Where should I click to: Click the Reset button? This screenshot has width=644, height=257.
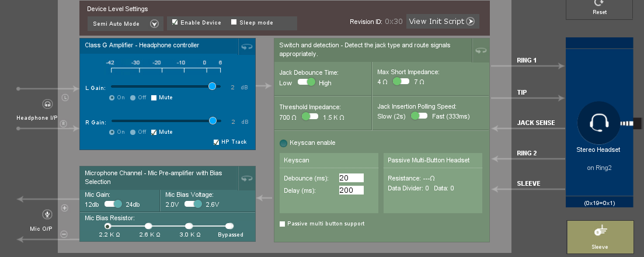tap(599, 8)
